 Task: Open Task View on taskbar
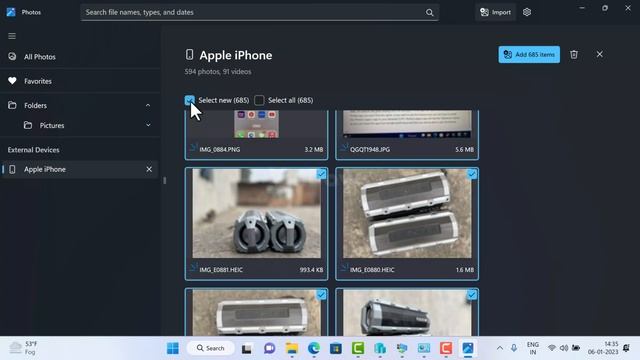[247, 349]
